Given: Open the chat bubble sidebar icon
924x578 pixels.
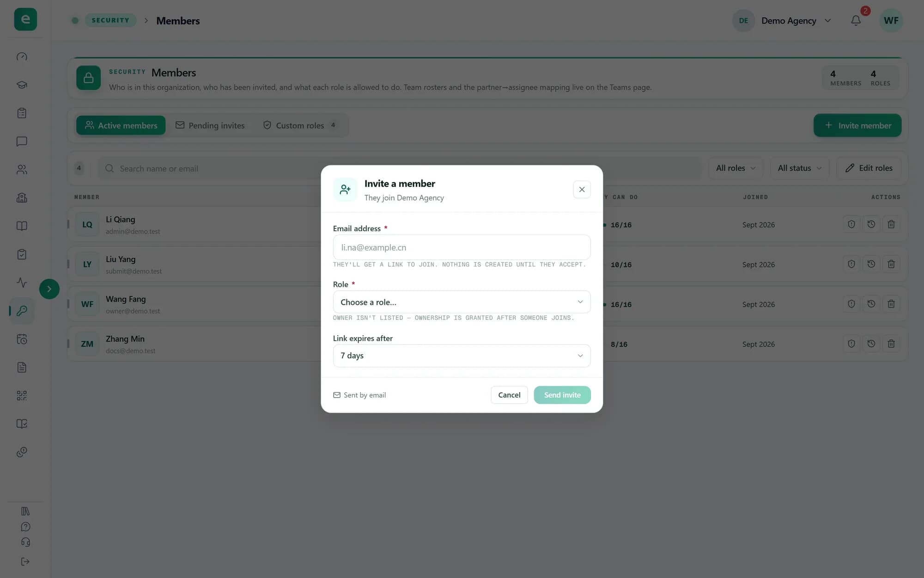Looking at the screenshot, I should (22, 141).
